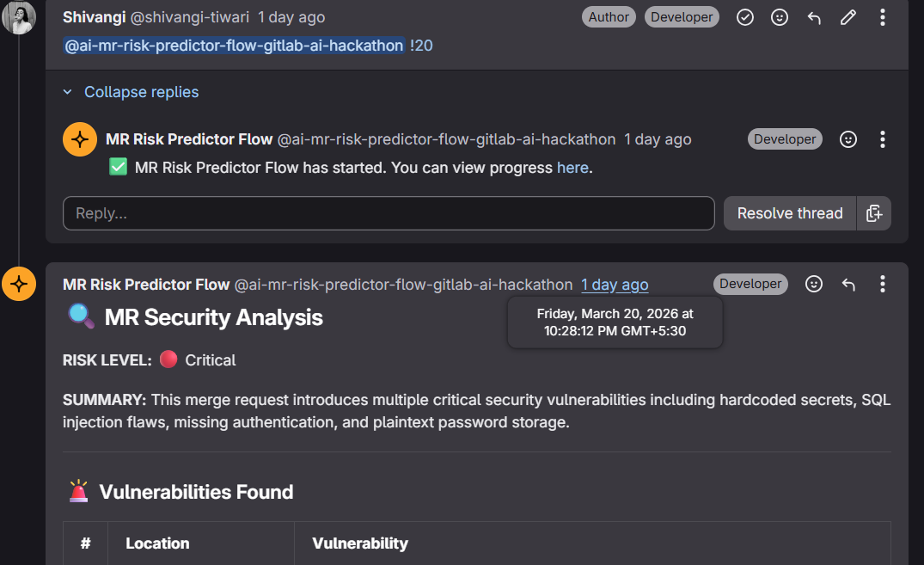This screenshot has height=565, width=924.
Task: Open Shivangi's profile avatar
Action: coord(19,17)
